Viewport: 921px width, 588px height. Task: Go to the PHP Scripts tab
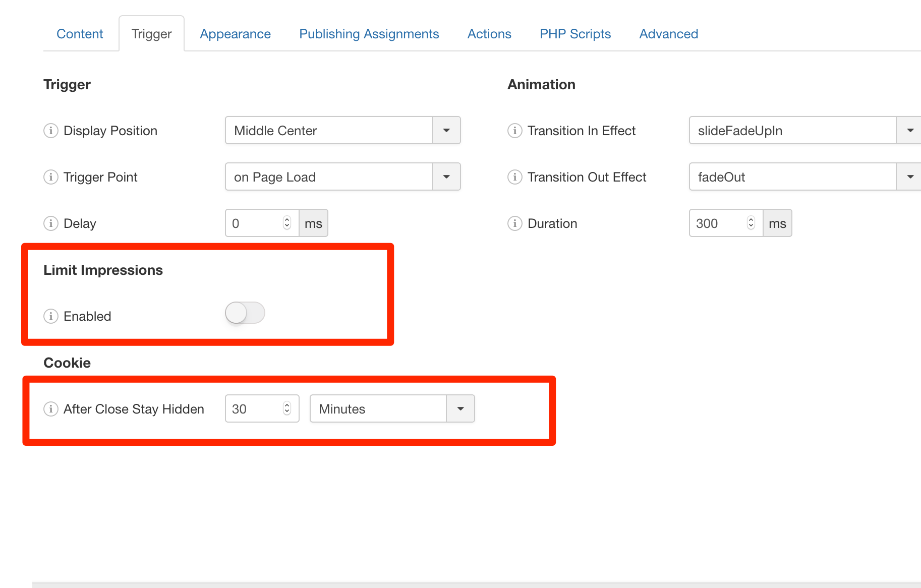click(575, 34)
